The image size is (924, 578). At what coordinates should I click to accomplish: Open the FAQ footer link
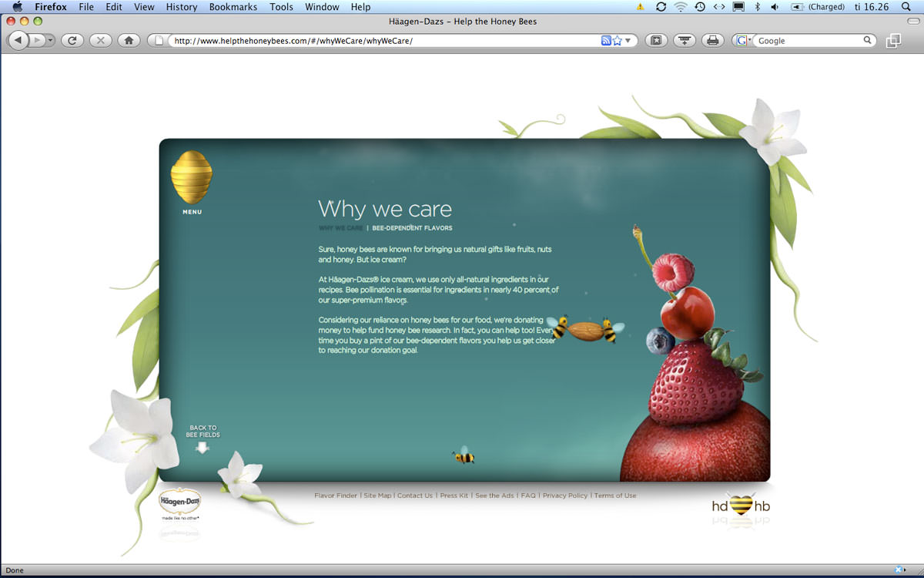[x=528, y=496]
